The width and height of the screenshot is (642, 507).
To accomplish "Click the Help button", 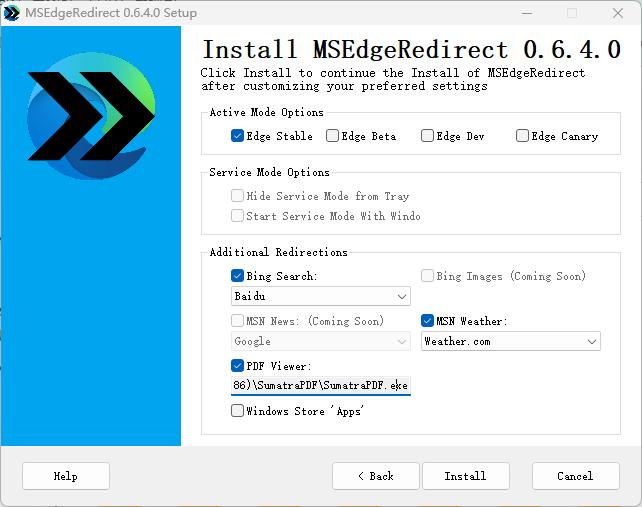I will point(66,476).
